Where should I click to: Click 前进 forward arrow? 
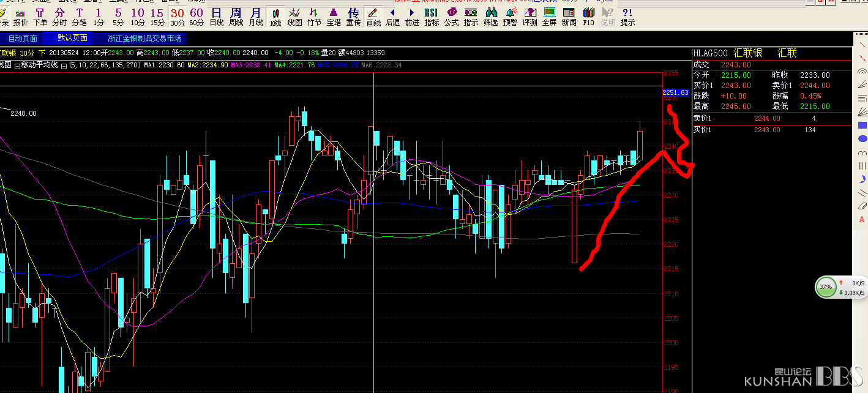tap(412, 17)
